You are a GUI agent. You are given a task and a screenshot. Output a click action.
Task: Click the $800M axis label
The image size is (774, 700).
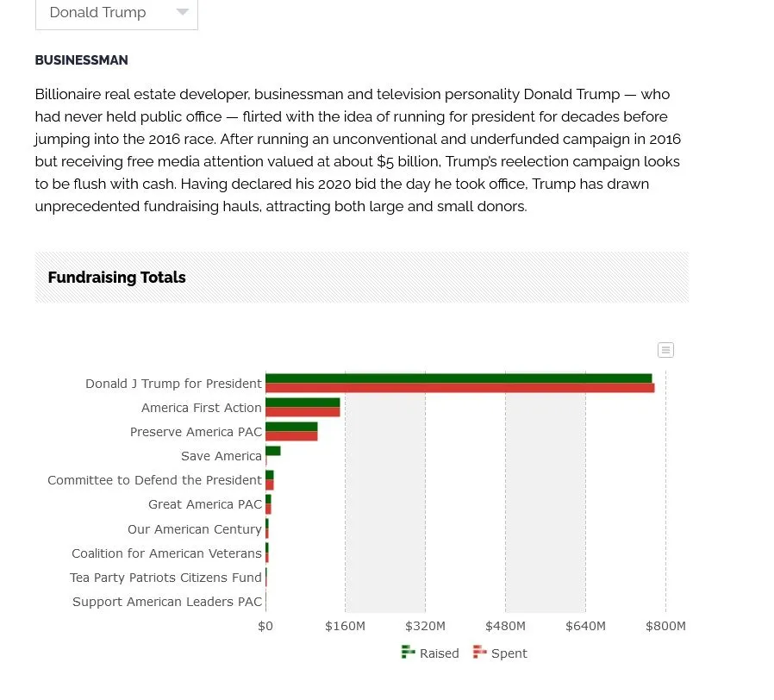click(x=665, y=626)
